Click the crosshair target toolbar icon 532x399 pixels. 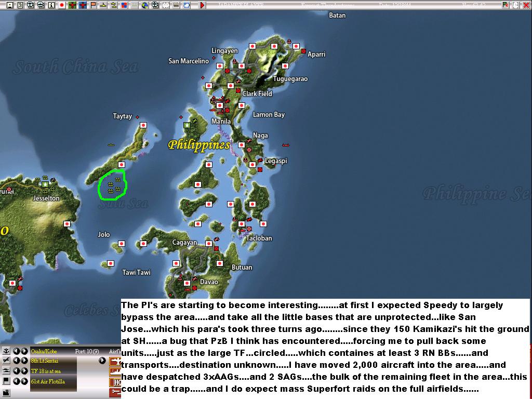(x=155, y=5)
